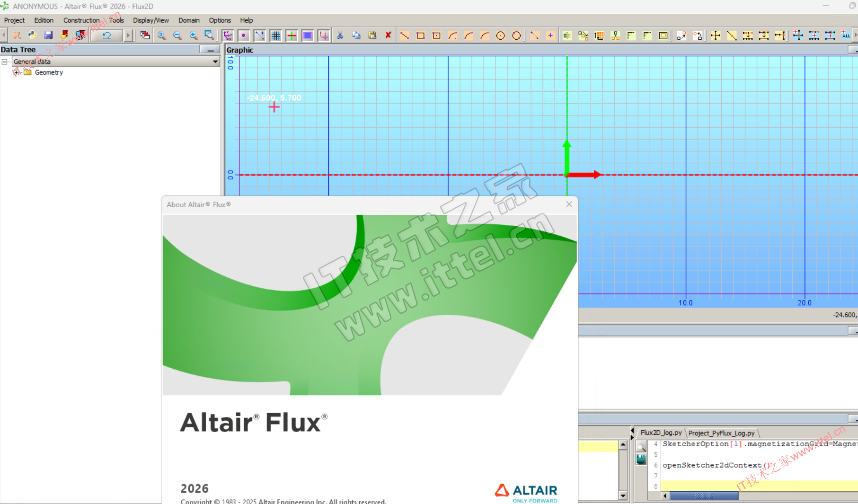Collapse the General data tree root

click(4, 62)
